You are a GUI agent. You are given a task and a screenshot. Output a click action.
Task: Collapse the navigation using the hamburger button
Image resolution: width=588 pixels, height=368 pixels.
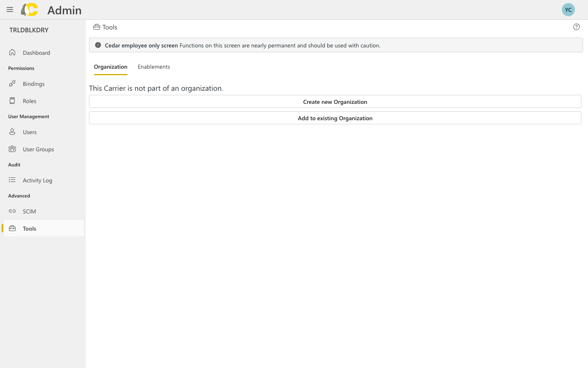pyautogui.click(x=10, y=9)
